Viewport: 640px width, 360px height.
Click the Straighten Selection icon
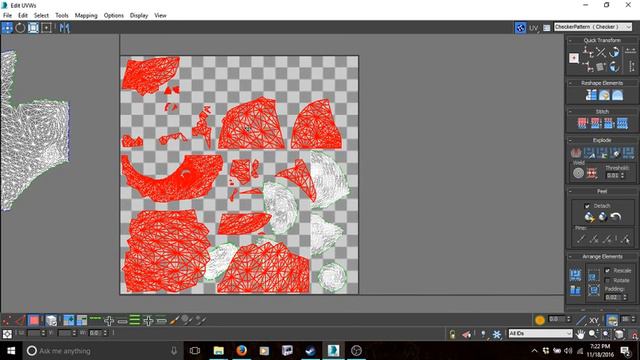(591, 95)
